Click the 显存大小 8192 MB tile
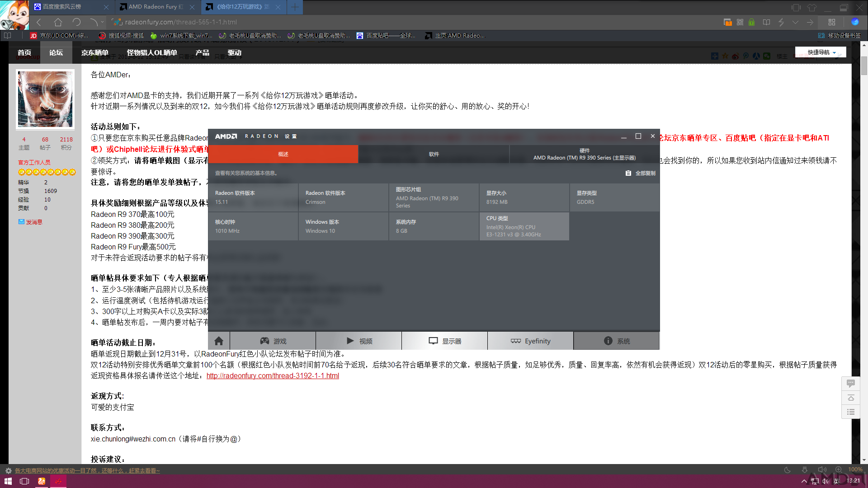868x488 pixels. tap(524, 197)
